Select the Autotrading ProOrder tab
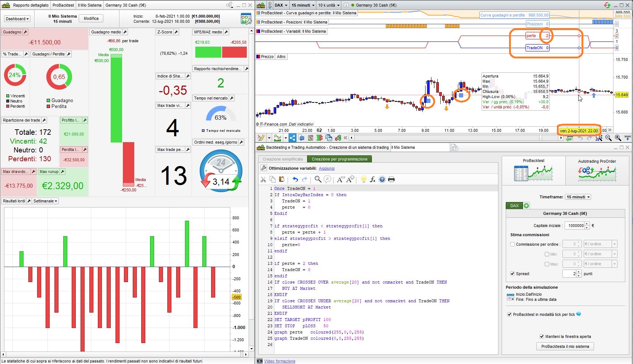 click(x=597, y=171)
